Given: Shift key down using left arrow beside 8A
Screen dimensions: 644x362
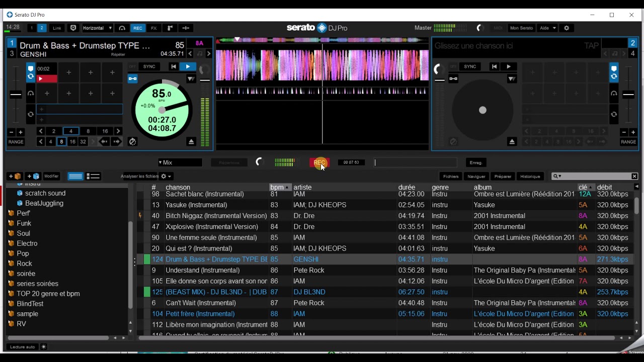Looking at the screenshot, I should [x=190, y=54].
